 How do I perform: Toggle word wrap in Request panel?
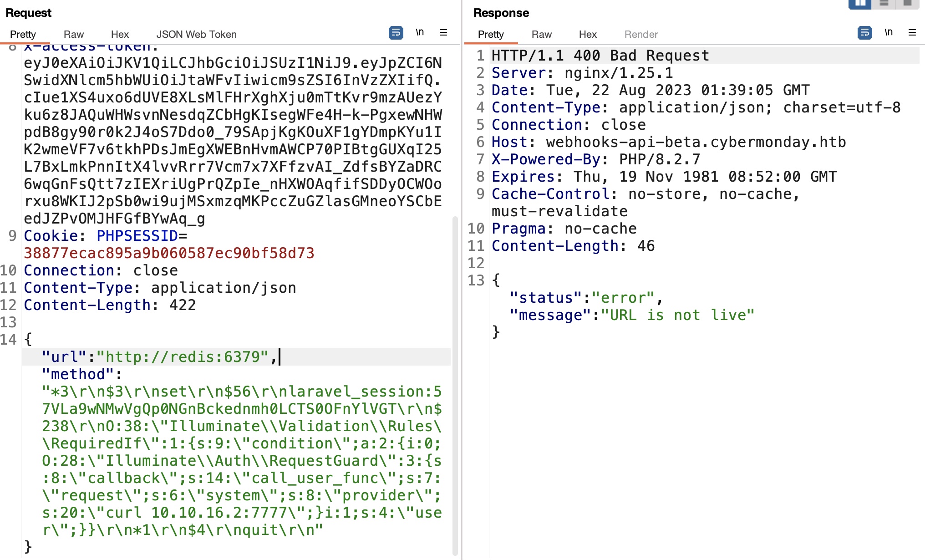pos(396,33)
